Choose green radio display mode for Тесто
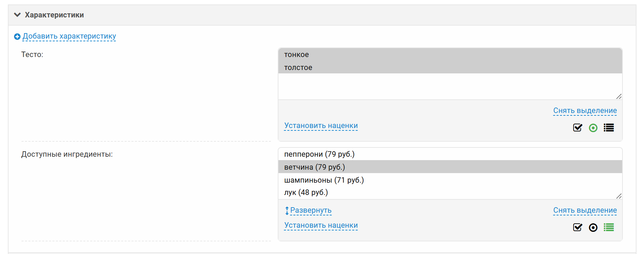Image resolution: width=644 pixels, height=254 pixels. (x=593, y=128)
